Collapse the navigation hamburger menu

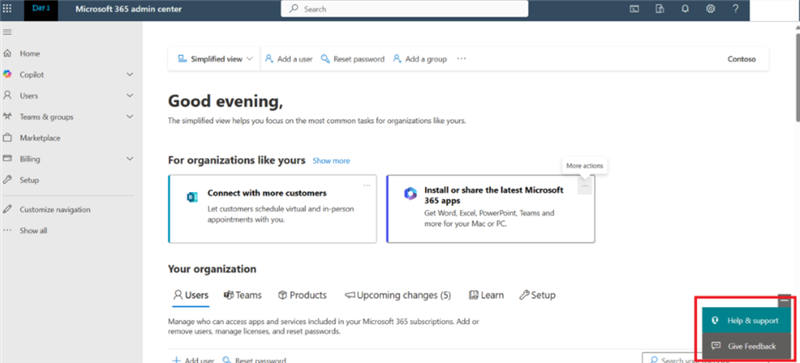coord(7,32)
